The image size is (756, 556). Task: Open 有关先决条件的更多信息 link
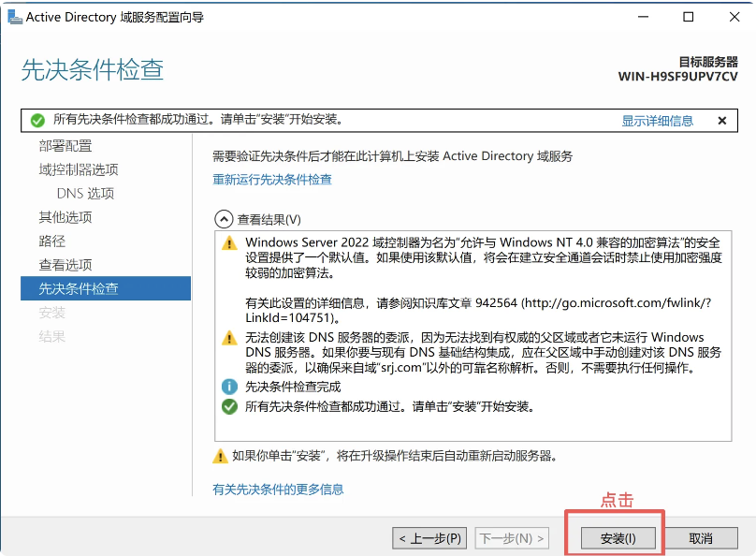pos(278,490)
